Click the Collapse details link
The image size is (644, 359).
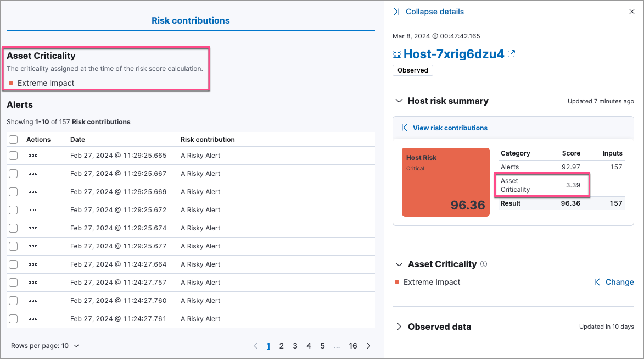click(434, 11)
